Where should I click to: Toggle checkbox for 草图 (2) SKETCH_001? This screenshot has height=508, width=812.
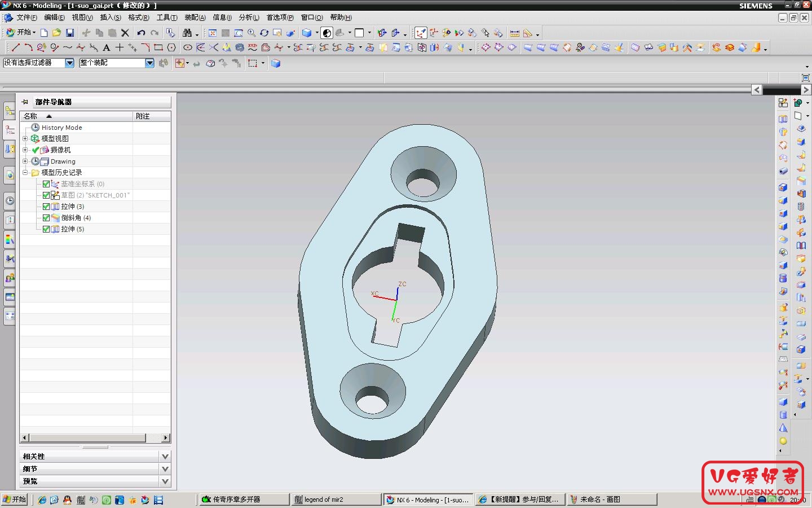coord(46,195)
